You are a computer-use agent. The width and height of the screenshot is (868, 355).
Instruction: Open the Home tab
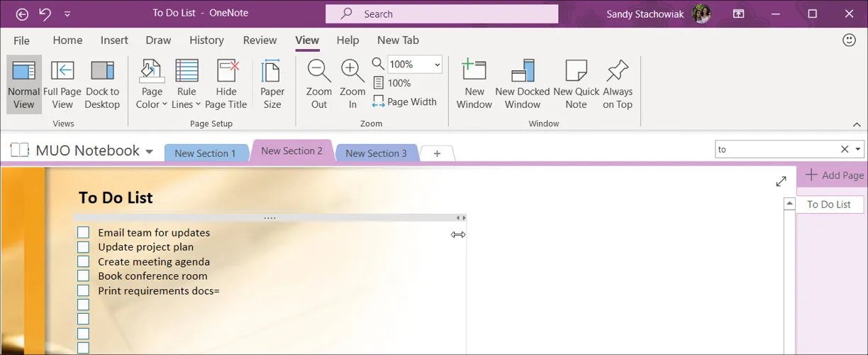67,40
